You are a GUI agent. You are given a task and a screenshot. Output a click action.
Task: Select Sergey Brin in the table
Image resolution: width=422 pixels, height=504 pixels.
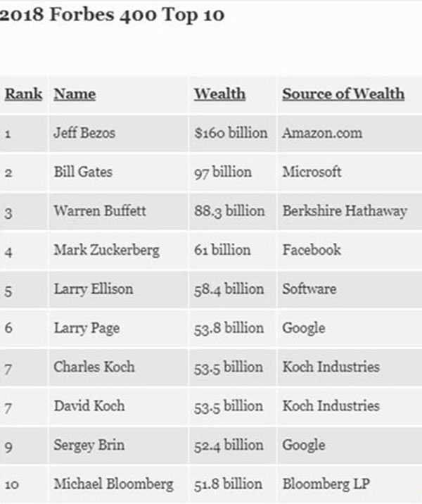88,445
